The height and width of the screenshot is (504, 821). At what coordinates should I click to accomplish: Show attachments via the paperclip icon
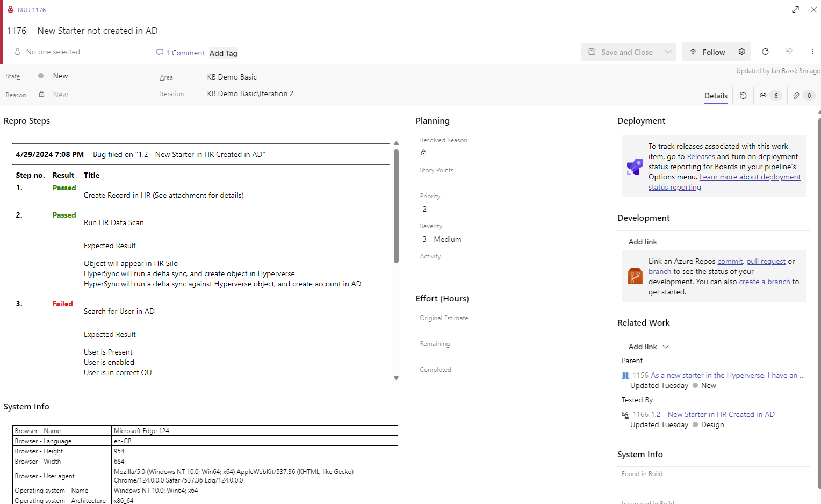[797, 95]
